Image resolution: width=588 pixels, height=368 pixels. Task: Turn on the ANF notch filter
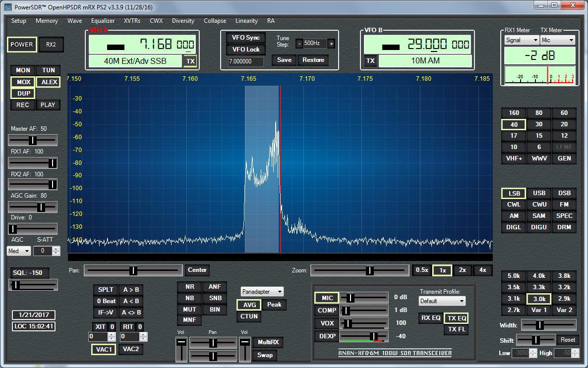tap(215, 287)
